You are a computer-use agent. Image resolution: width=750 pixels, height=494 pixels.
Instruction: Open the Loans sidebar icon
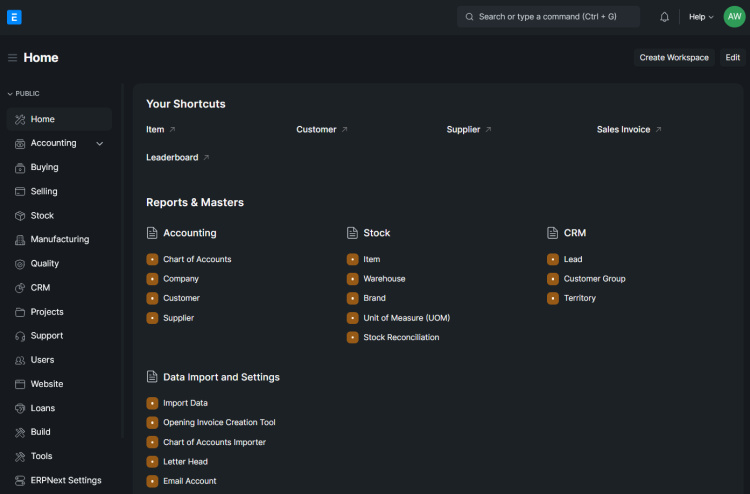click(x=20, y=408)
